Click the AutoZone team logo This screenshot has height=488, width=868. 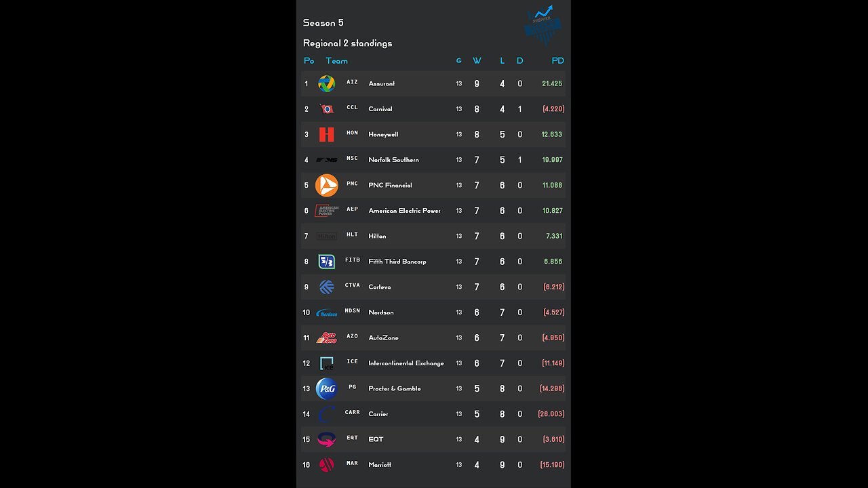[x=326, y=338]
